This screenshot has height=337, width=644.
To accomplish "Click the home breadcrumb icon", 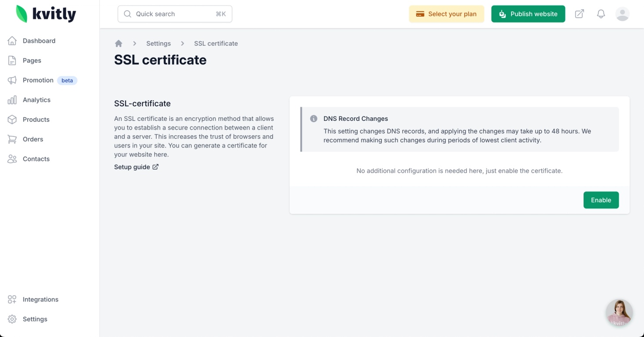I will [x=118, y=43].
